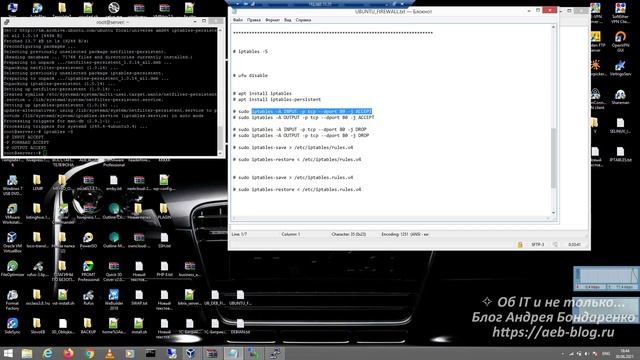Launch Firefox from the taskbar
Image resolution: width=640 pixels, height=360 pixels.
pyautogui.click(x=68, y=353)
